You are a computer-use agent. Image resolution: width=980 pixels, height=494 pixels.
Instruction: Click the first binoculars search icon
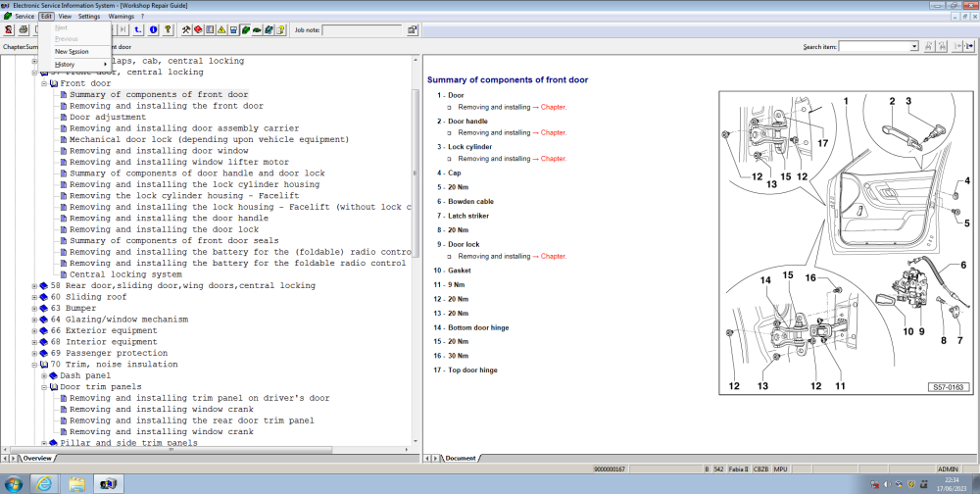point(929,46)
